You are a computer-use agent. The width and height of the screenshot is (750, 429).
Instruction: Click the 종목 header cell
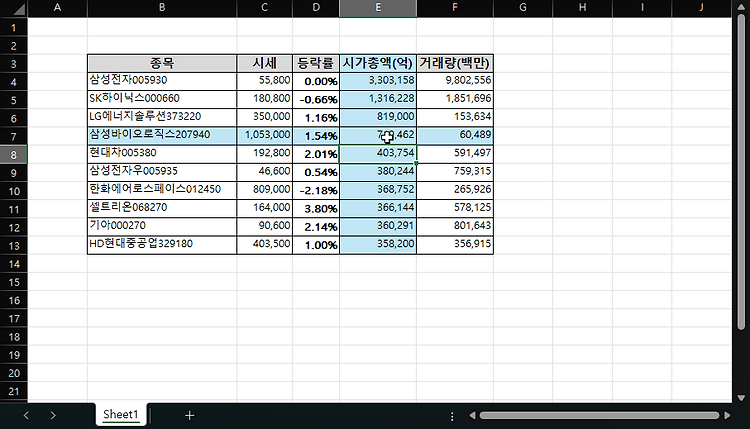click(162, 63)
